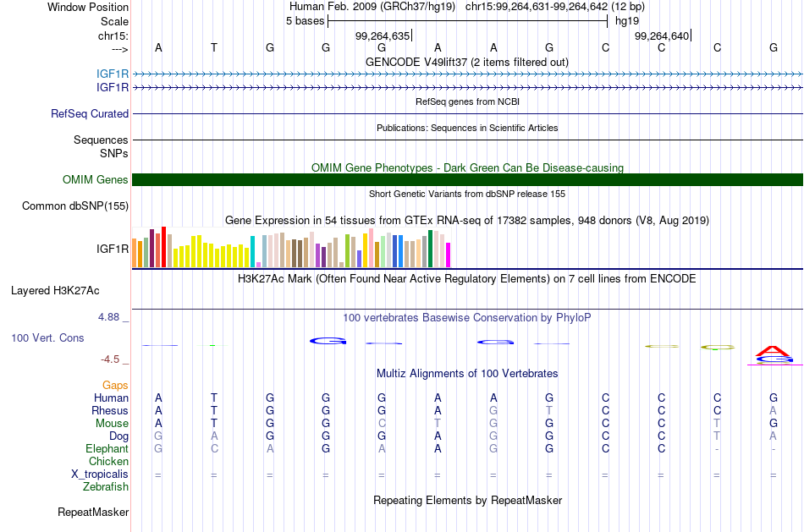Open the RefSeq Curated track label
Screen dimensions: 804x532
tap(90, 114)
